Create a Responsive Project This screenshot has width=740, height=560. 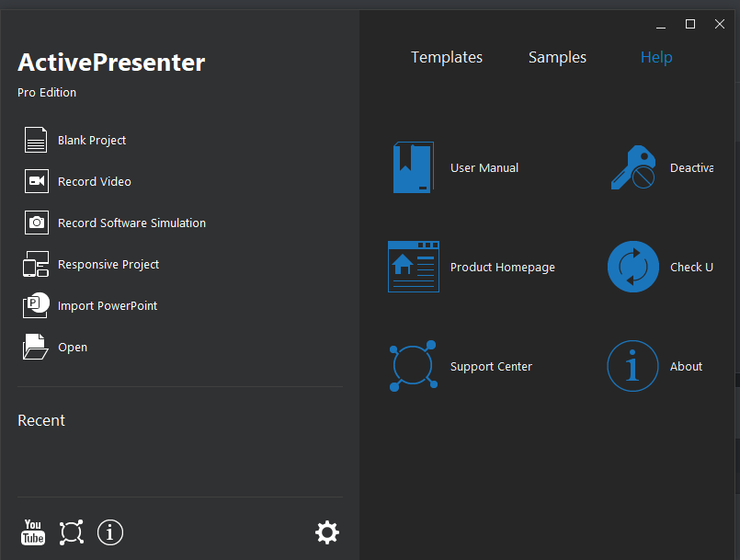coord(108,265)
